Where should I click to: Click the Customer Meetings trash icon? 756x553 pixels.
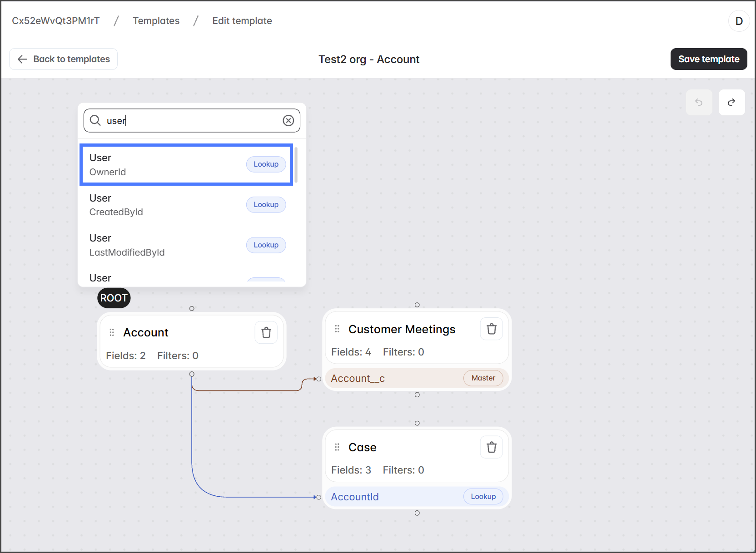tap(492, 329)
